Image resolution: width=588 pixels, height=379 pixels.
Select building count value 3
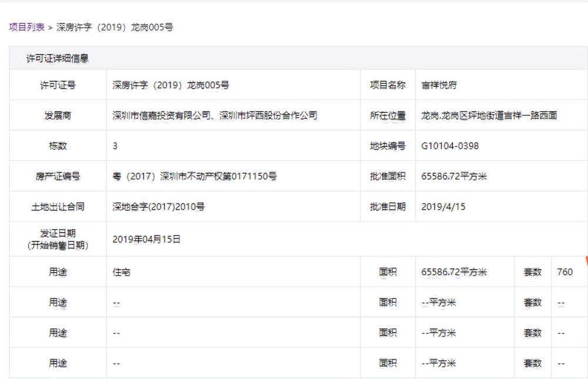(115, 146)
